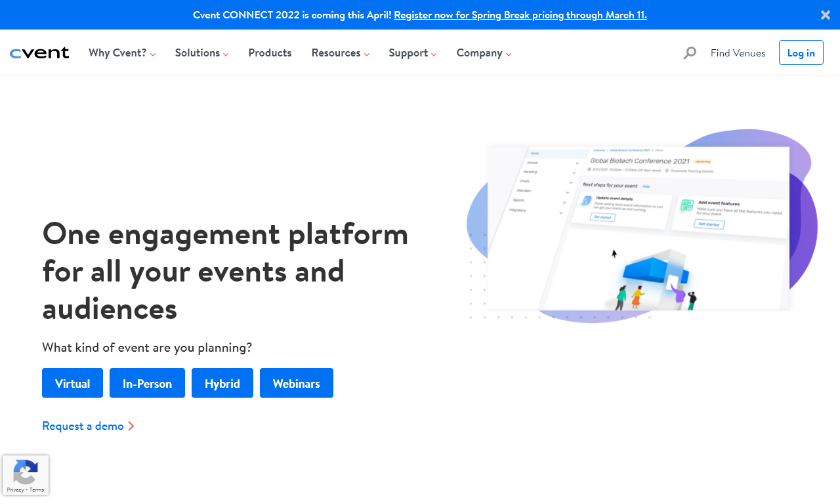Image resolution: width=840 pixels, height=504 pixels.
Task: Expand the Resources dropdown
Action: pyautogui.click(x=341, y=53)
